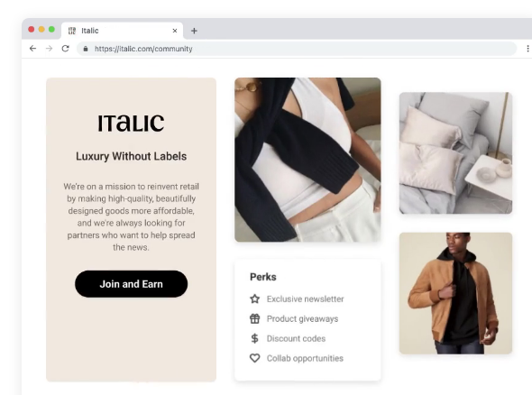Close the Italic tab

click(x=175, y=31)
